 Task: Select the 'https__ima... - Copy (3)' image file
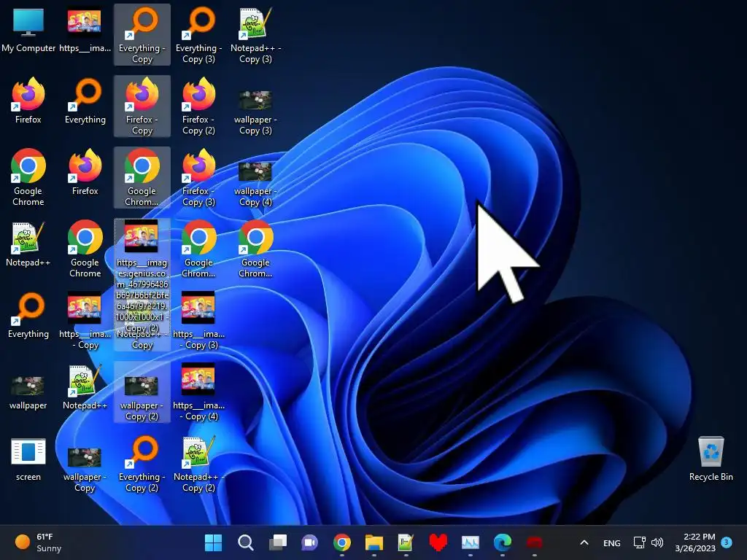pyautogui.click(x=198, y=321)
